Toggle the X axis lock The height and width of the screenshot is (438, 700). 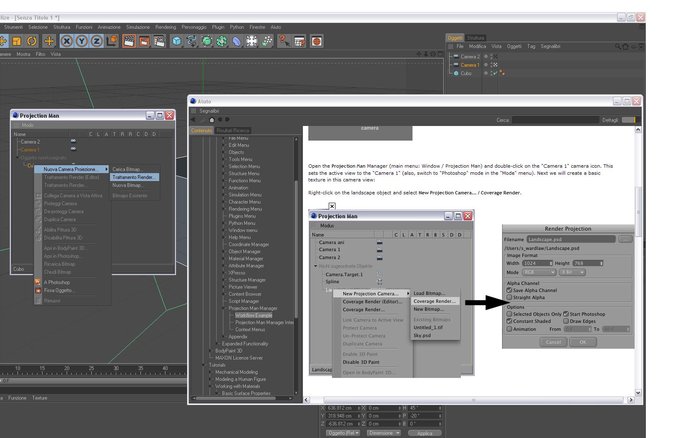point(67,42)
